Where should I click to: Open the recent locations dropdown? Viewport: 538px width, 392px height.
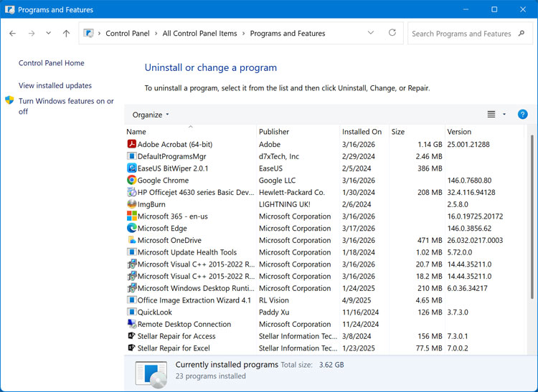48,33
